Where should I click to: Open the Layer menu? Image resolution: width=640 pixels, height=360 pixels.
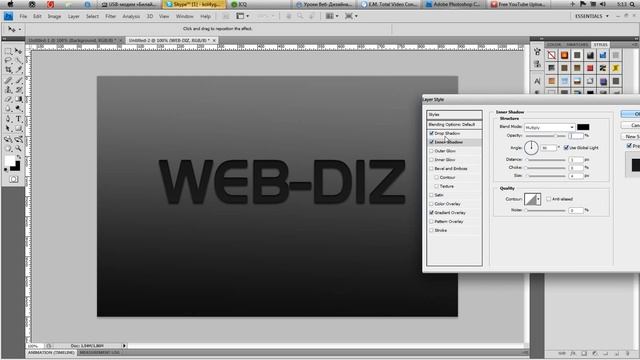73,16
